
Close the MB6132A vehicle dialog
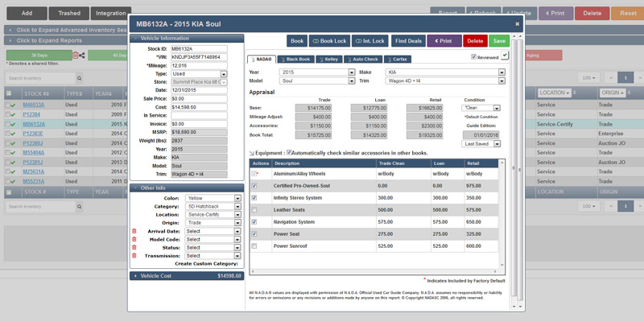click(517, 24)
